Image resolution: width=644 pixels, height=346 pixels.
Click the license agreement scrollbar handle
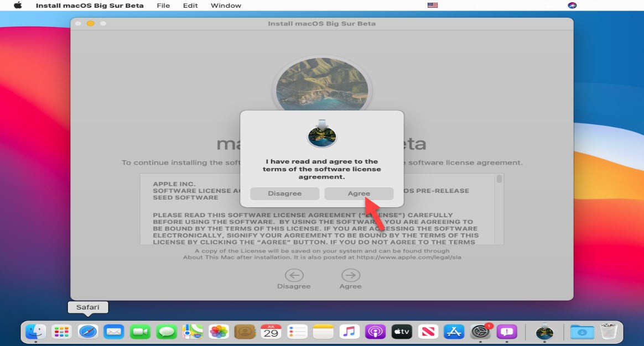click(x=499, y=179)
